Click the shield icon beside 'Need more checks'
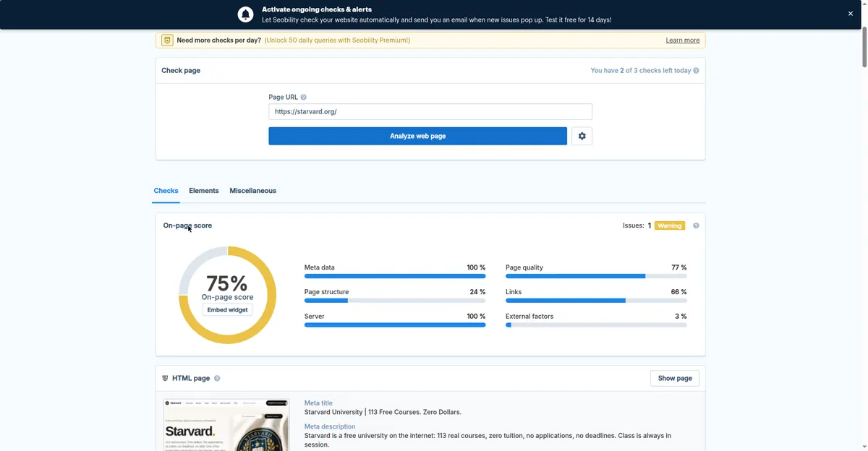The width and height of the screenshot is (868, 451). 167,40
